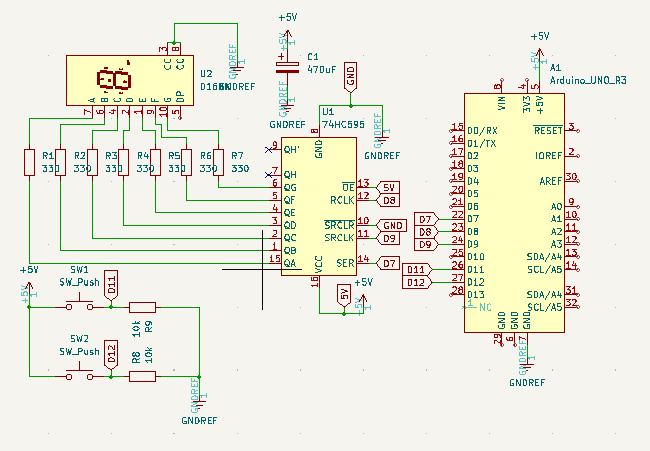This screenshot has width=650, height=451.
Task: Select the GNDREF symbol below the switch resistors
Action: tap(199, 402)
